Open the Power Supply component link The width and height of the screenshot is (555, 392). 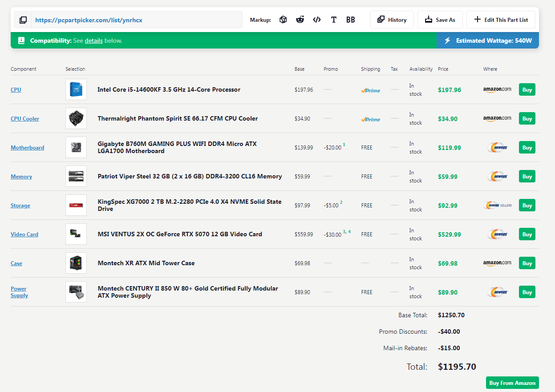click(19, 292)
